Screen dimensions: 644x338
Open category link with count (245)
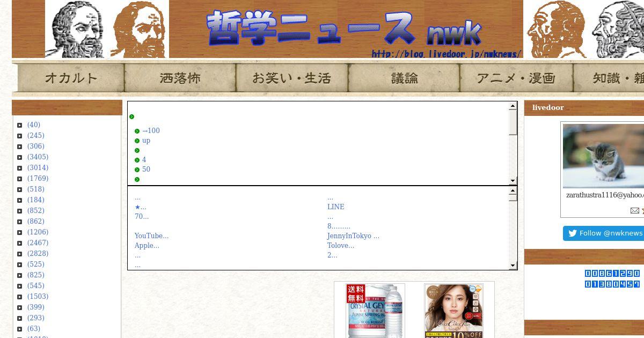click(x=36, y=136)
